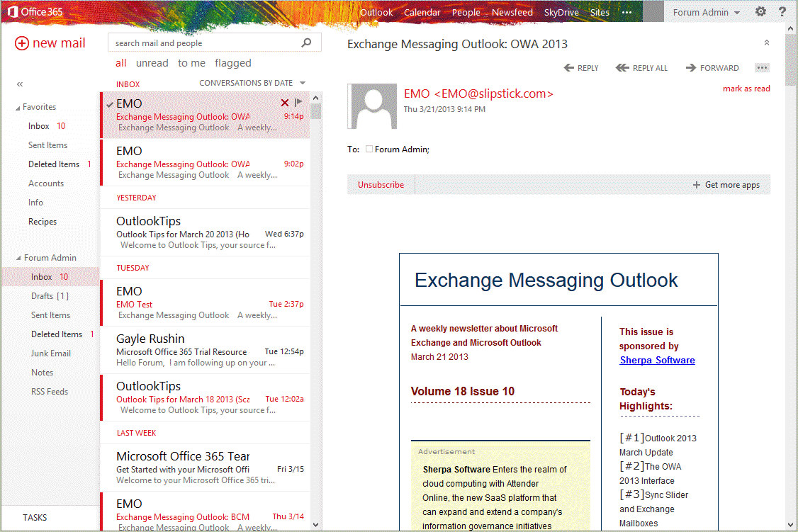798x532 pixels.
Task: Open the help question mark icon
Action: [x=782, y=12]
